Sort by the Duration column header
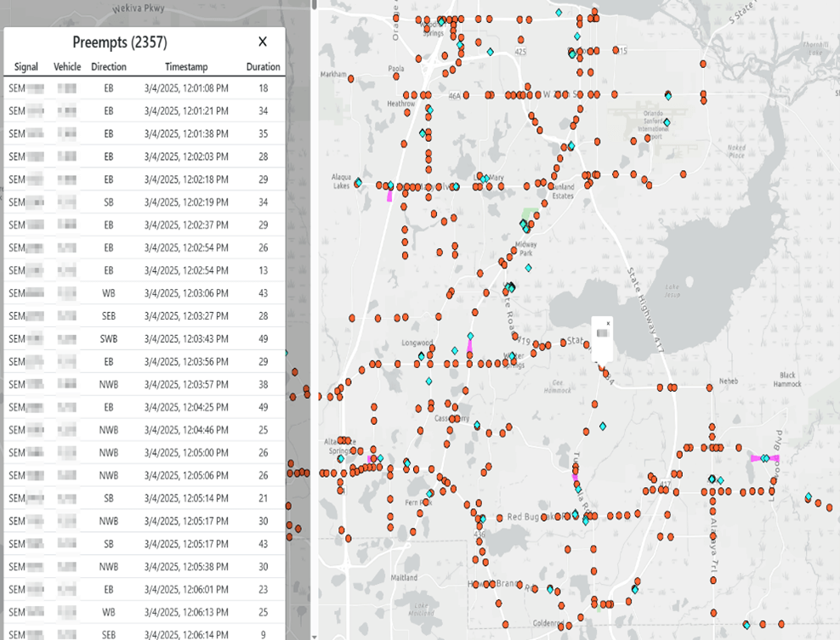 (x=263, y=67)
